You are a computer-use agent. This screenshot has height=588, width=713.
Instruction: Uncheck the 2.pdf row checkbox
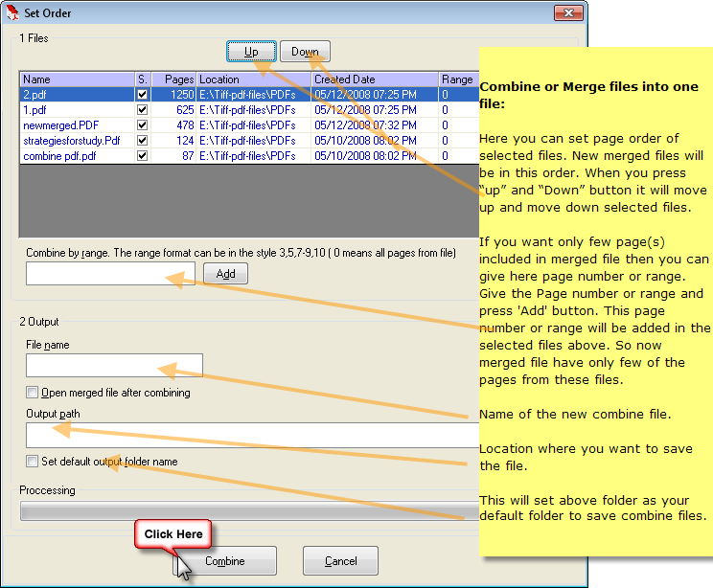(143, 95)
